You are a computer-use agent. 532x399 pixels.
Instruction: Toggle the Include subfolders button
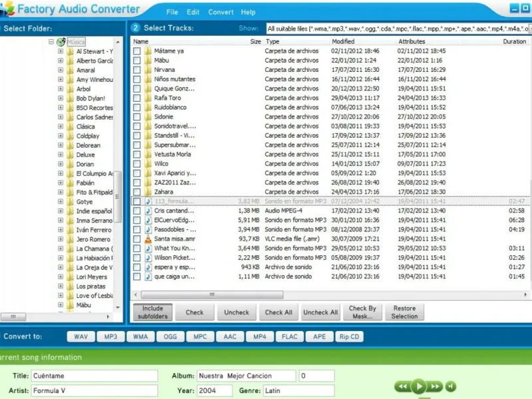pyautogui.click(x=153, y=312)
